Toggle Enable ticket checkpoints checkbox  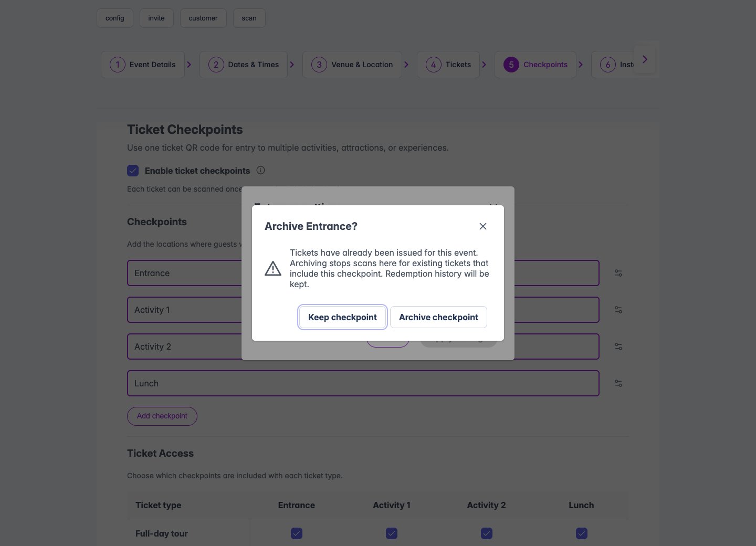pyautogui.click(x=133, y=171)
